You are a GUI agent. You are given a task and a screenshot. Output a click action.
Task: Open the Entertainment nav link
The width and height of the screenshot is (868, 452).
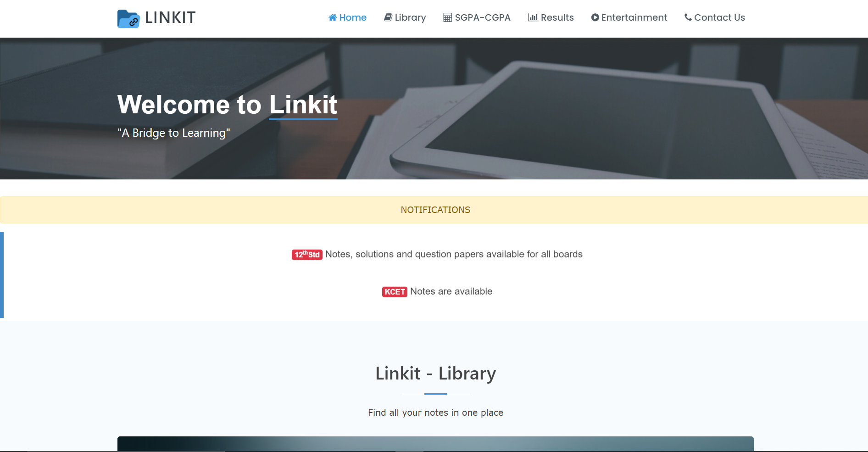tap(634, 17)
